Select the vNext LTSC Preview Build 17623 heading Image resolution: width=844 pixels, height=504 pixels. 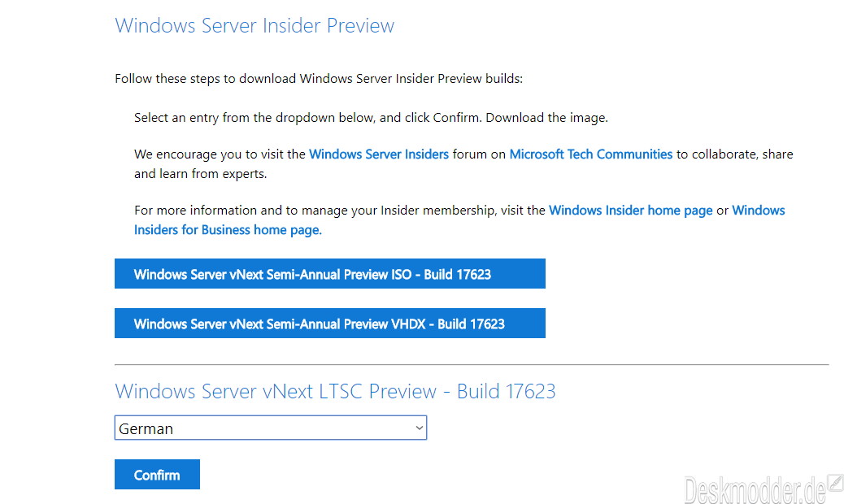coord(335,391)
